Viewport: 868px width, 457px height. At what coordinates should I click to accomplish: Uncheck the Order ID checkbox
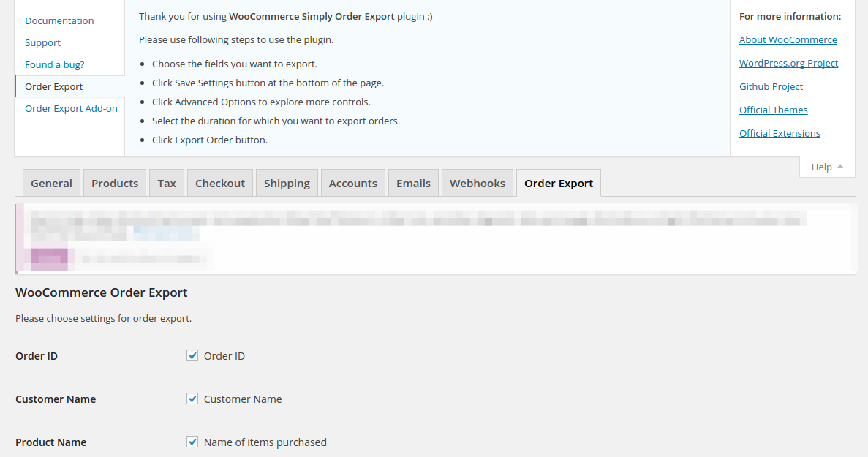(x=192, y=355)
